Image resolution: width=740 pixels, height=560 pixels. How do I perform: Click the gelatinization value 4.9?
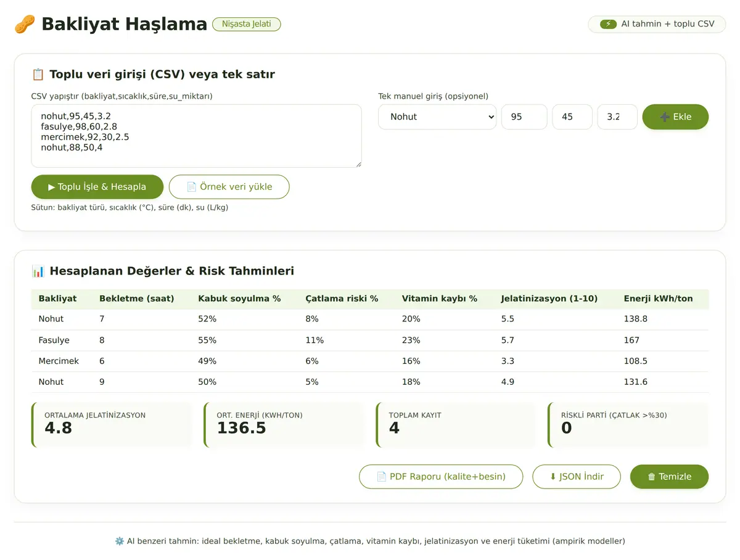[x=508, y=382]
